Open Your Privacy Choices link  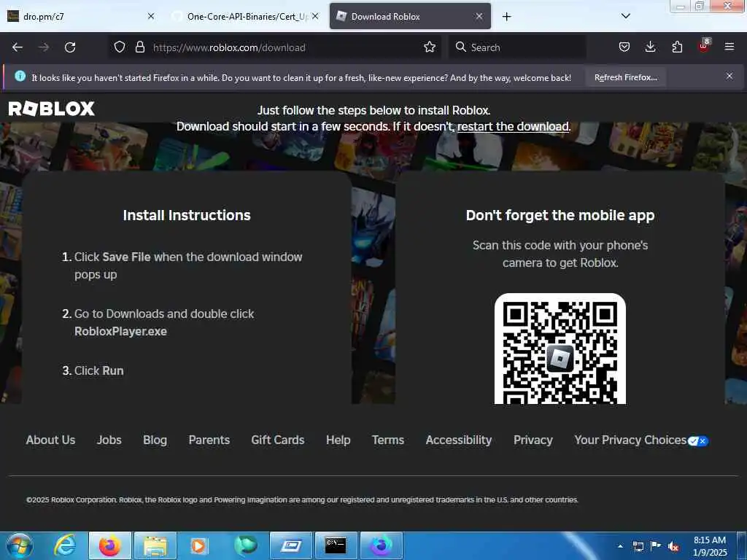click(641, 440)
